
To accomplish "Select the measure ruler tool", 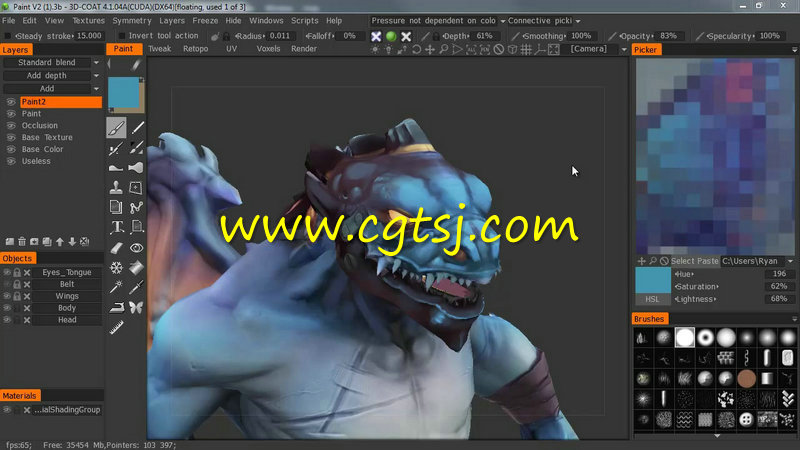I will point(116,327).
